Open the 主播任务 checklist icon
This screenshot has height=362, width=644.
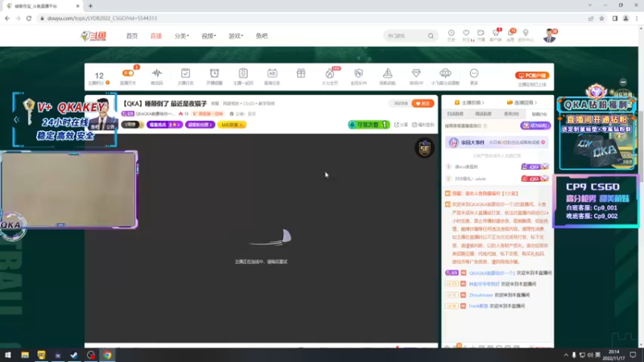click(x=185, y=73)
